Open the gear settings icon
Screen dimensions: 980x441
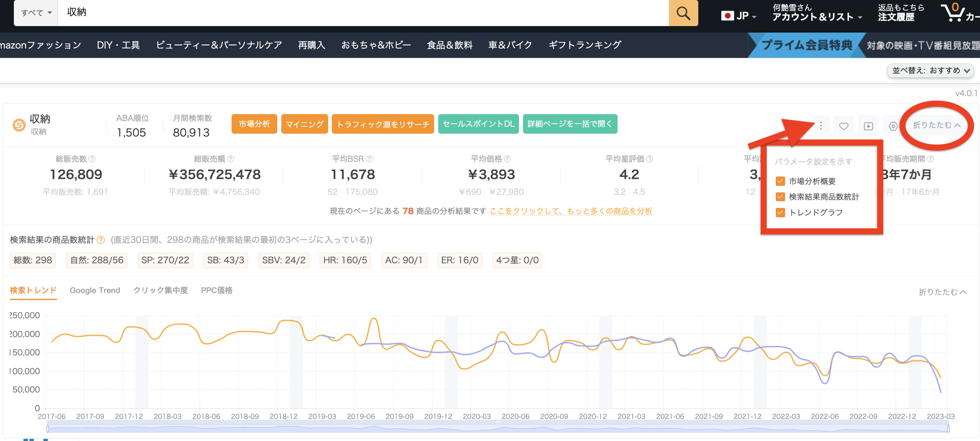[893, 126]
